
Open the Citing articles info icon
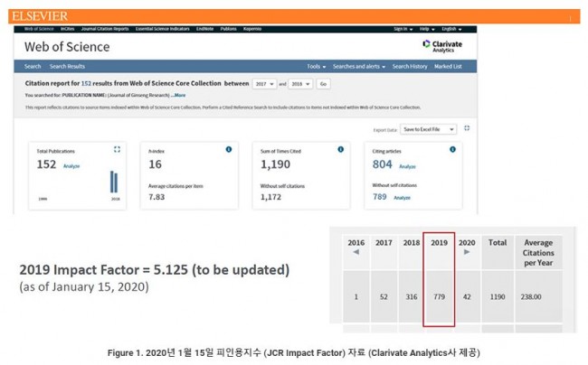(x=452, y=149)
